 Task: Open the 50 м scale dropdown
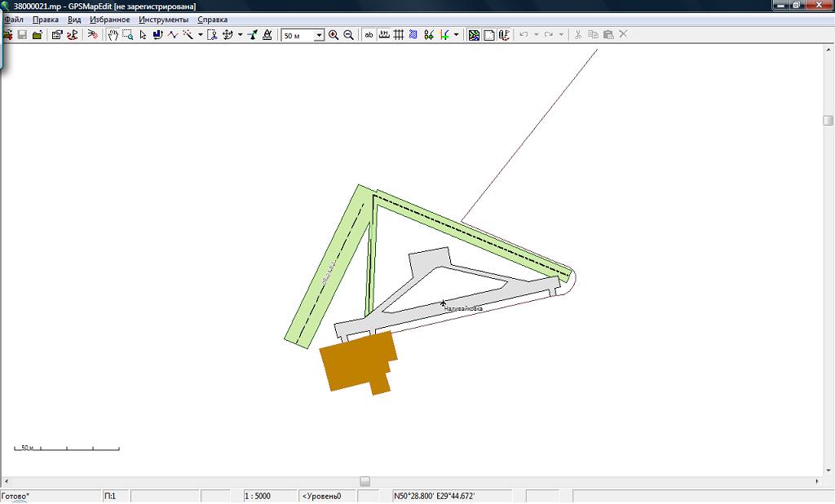click(319, 35)
